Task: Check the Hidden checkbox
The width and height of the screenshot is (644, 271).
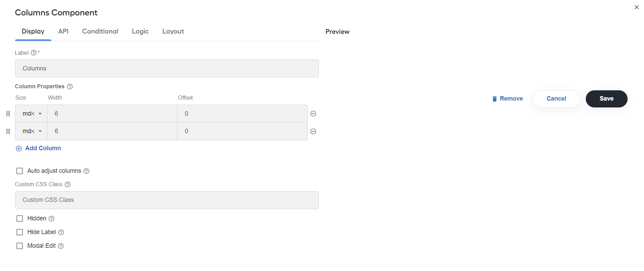Action: (x=20, y=218)
